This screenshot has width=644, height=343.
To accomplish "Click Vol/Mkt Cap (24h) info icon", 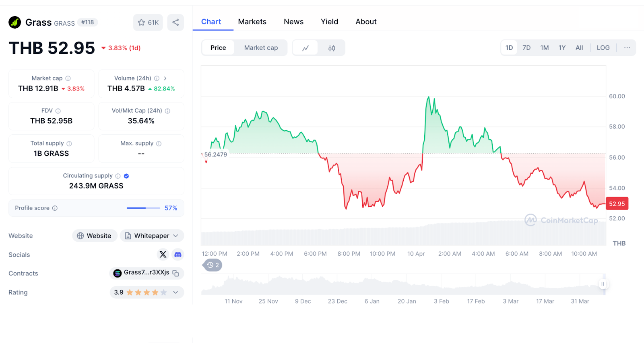I will click(x=167, y=111).
